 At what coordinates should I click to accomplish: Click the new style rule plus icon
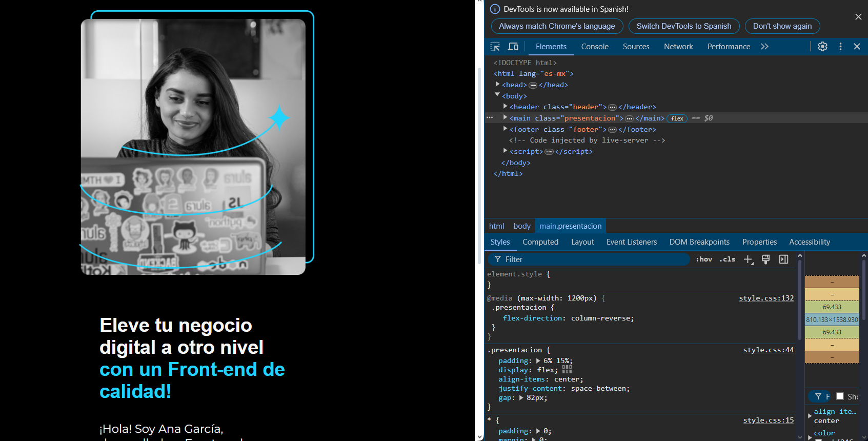pos(748,259)
